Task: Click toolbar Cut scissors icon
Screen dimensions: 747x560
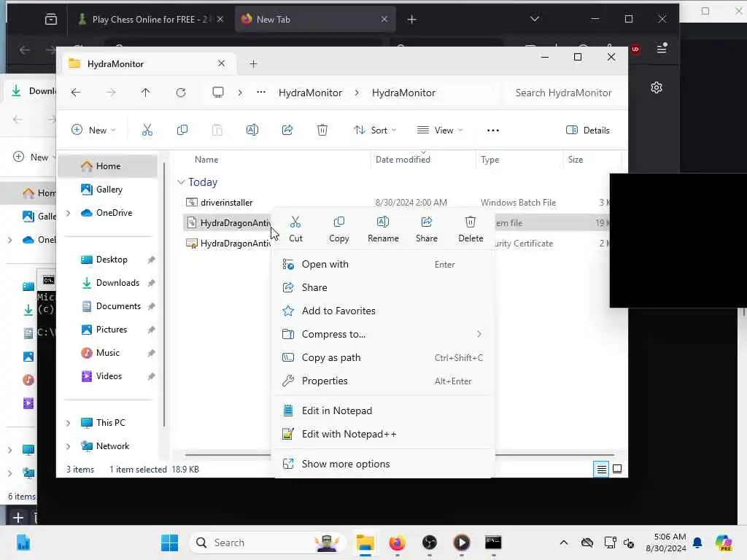Action: [x=147, y=130]
